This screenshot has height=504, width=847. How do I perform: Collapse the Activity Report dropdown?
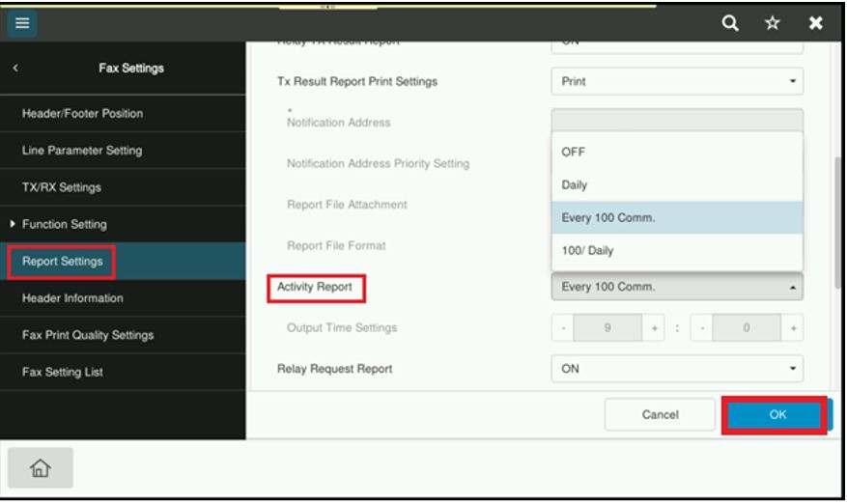click(676, 288)
